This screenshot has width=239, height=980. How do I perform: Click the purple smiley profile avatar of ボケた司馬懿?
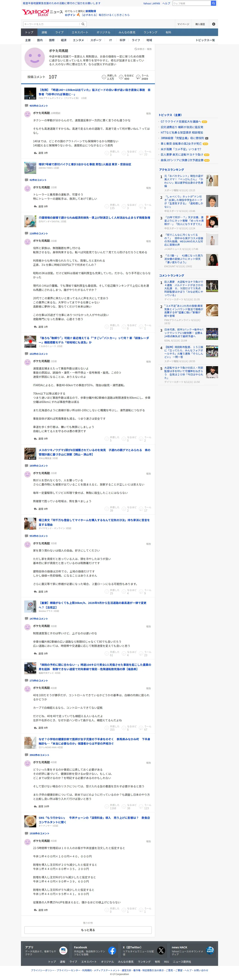(35, 58)
